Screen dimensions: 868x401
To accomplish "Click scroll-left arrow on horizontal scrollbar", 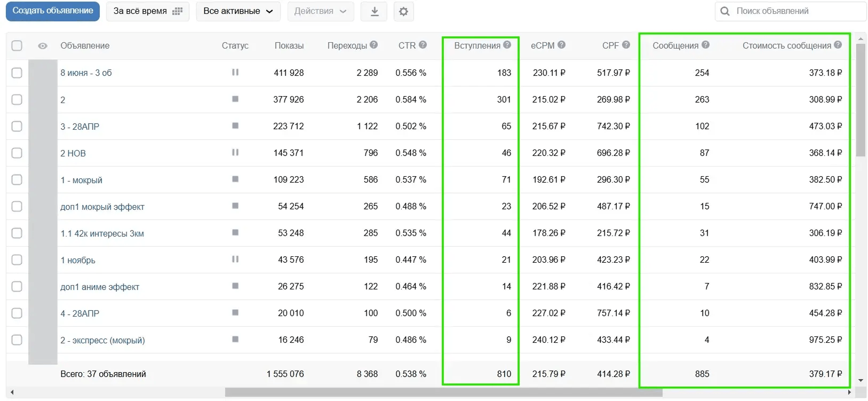I will [12, 392].
